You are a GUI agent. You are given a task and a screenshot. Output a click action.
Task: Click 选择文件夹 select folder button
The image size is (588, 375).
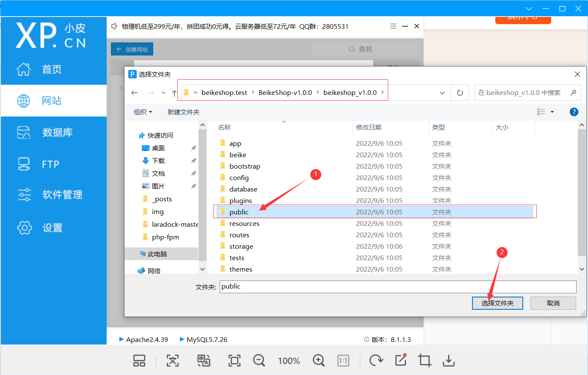pyautogui.click(x=497, y=303)
